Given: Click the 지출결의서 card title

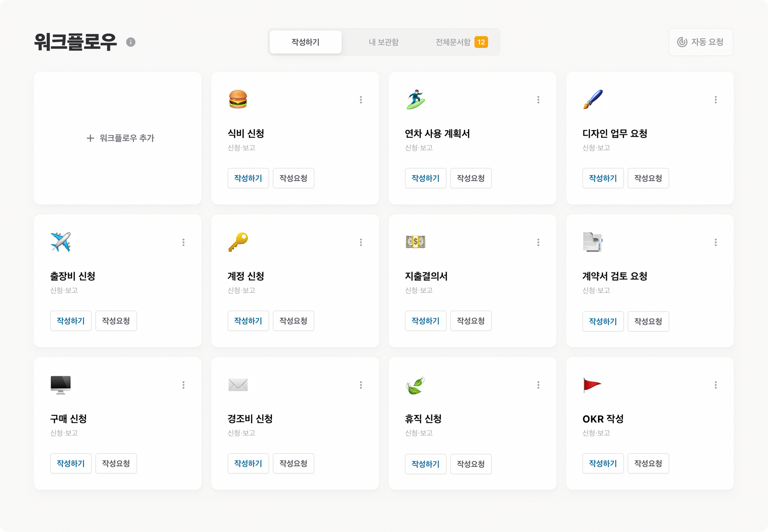Looking at the screenshot, I should point(426,276).
